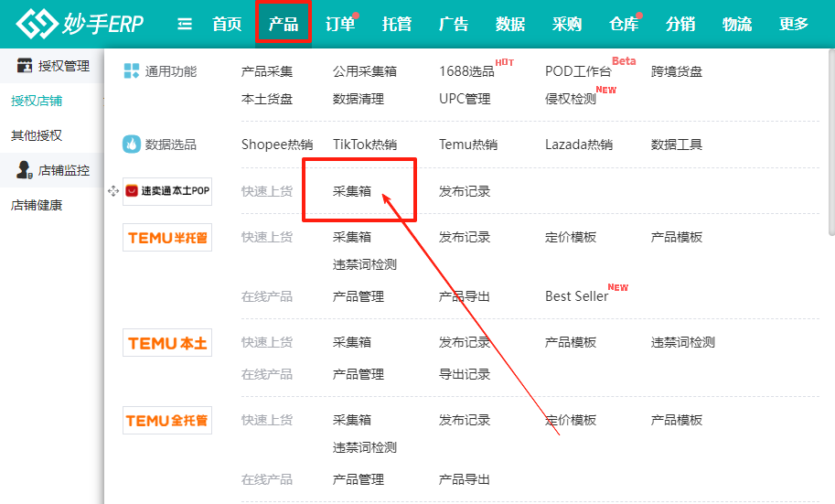Open the 仓库 menu
The height and width of the screenshot is (504, 835).
point(624,24)
